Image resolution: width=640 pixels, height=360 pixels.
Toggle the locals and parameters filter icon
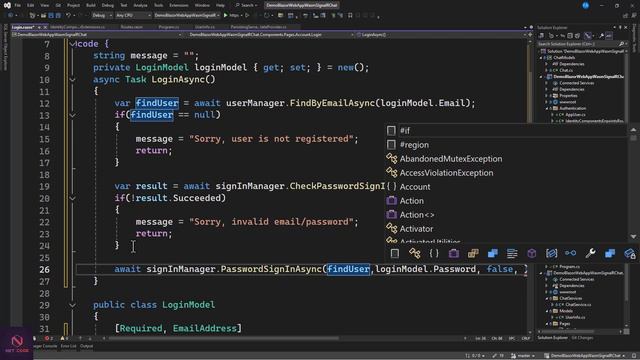tap(551, 253)
